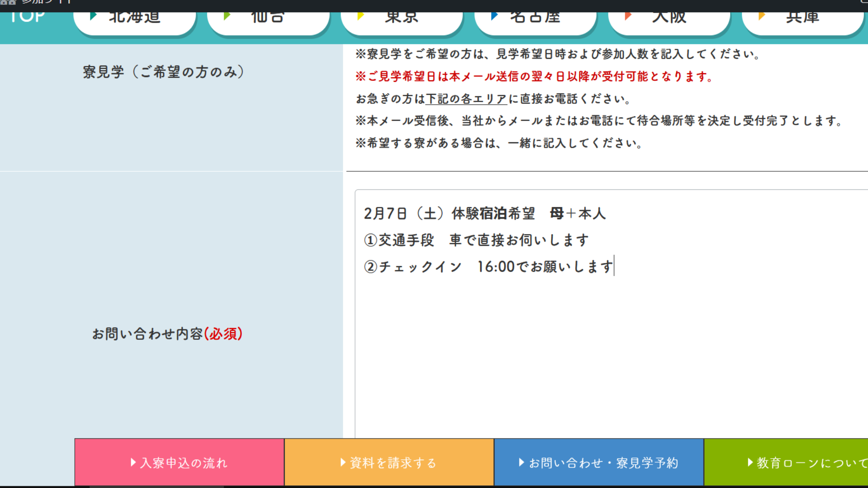Follow the 下記の各エリア link

pyautogui.click(x=466, y=99)
